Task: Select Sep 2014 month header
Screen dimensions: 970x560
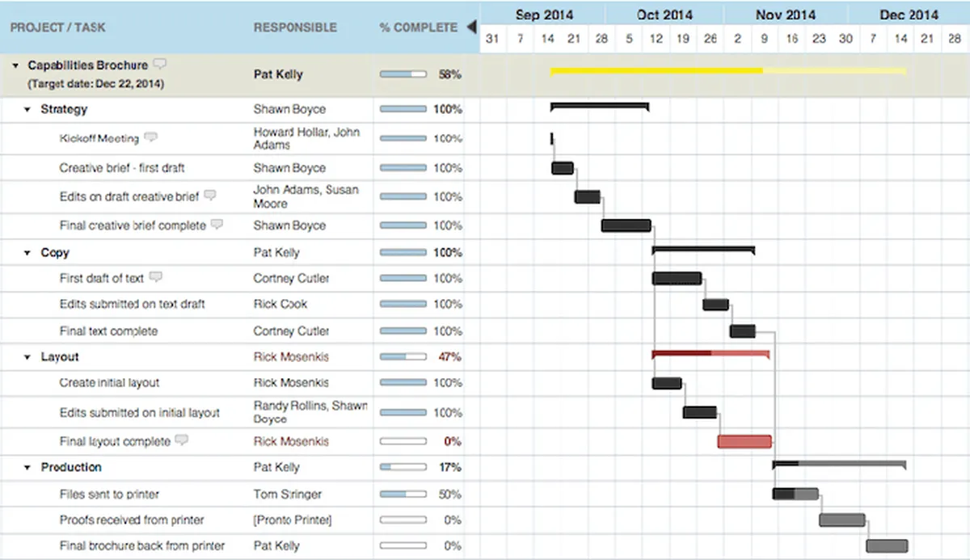Action: (x=544, y=15)
